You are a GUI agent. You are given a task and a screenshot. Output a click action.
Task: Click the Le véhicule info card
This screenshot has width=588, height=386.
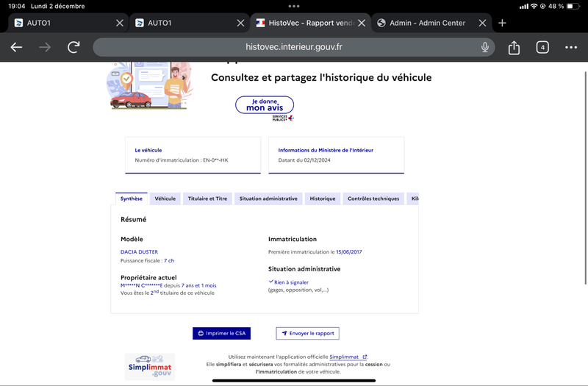pos(193,155)
